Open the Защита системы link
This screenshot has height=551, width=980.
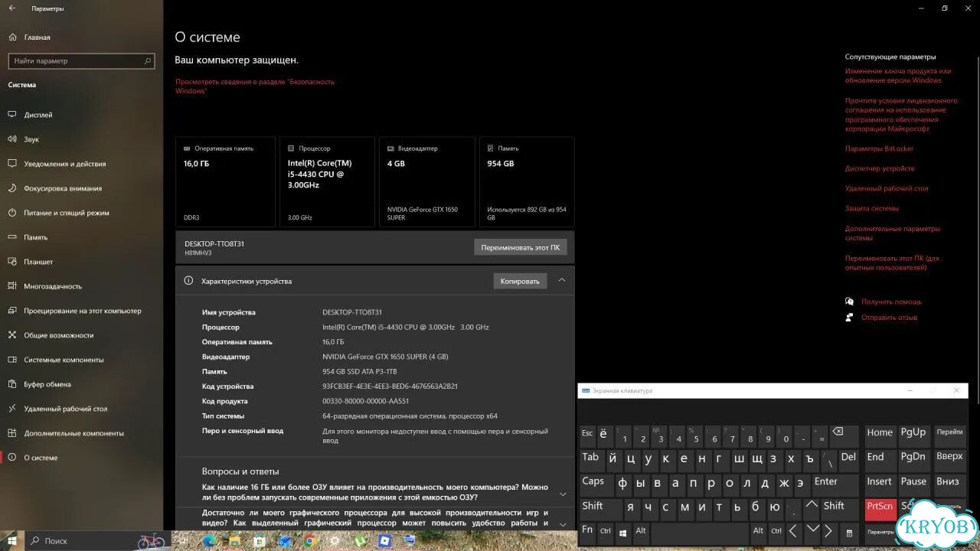click(872, 208)
